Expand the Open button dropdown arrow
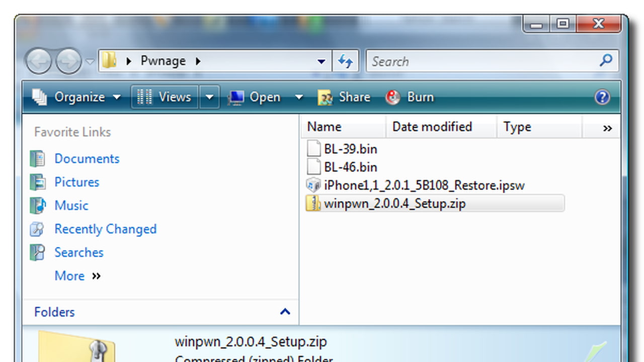644x362 pixels. pos(299,97)
